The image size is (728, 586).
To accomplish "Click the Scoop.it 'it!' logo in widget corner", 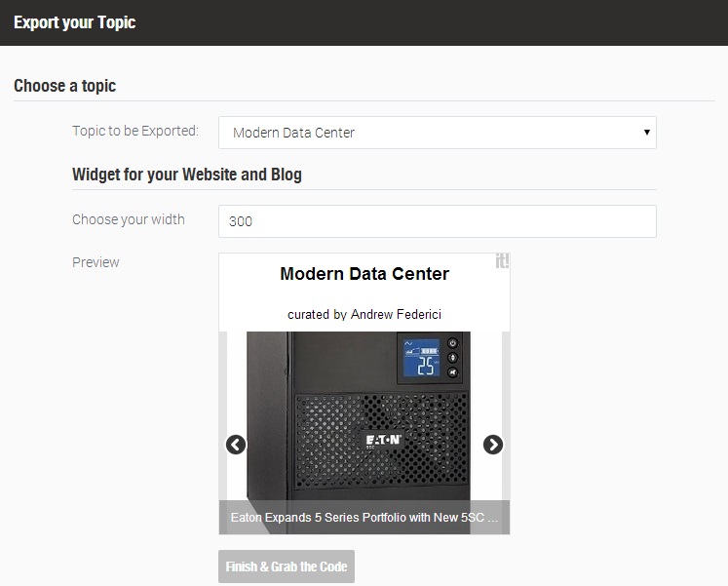I will pyautogui.click(x=502, y=261).
